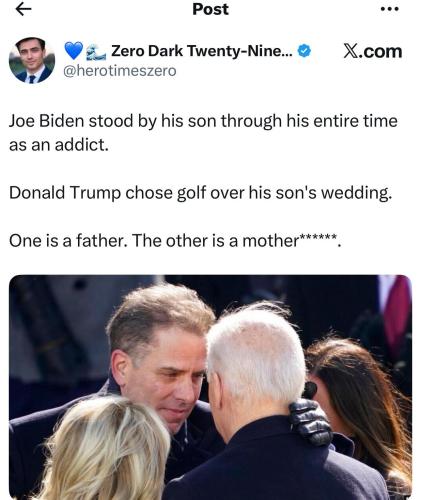Image resolution: width=421 pixels, height=500 pixels.
Task: Click the wave emoji beside display name
Action: (x=96, y=52)
